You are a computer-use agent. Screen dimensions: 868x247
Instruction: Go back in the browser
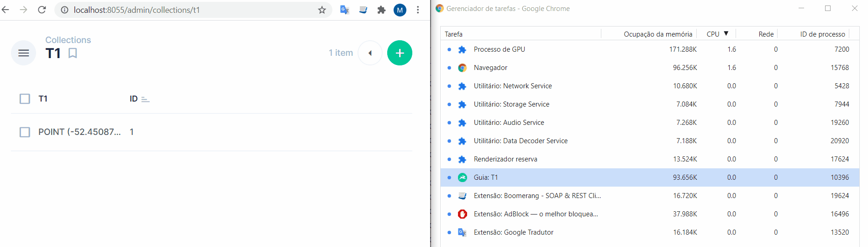click(5, 10)
